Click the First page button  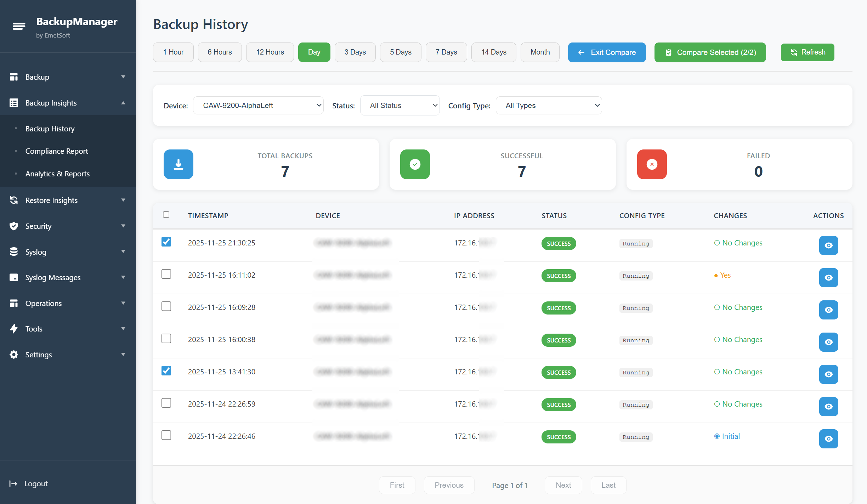pyautogui.click(x=397, y=485)
